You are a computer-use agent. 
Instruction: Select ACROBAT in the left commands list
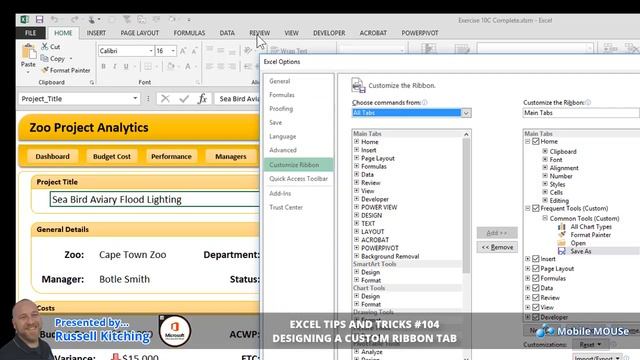(x=375, y=240)
